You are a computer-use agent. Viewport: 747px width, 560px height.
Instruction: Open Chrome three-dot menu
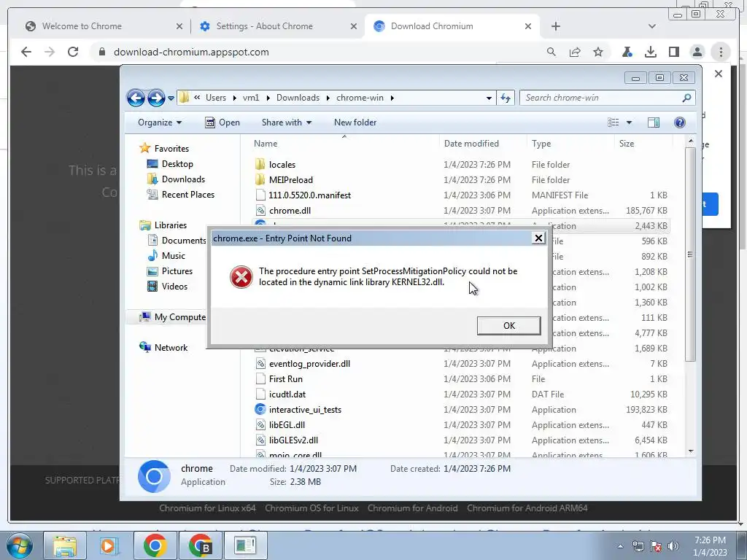tap(721, 52)
